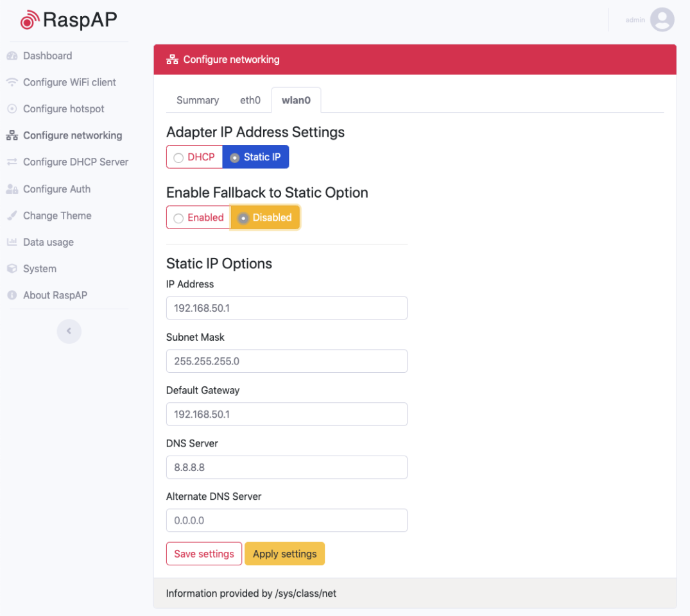
Task: Open About RaspAP page
Action: (x=55, y=295)
